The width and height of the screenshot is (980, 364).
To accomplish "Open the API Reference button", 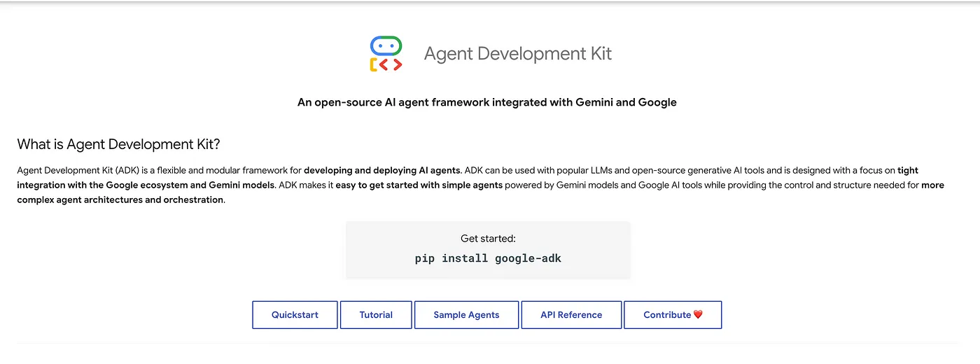I will [571, 315].
